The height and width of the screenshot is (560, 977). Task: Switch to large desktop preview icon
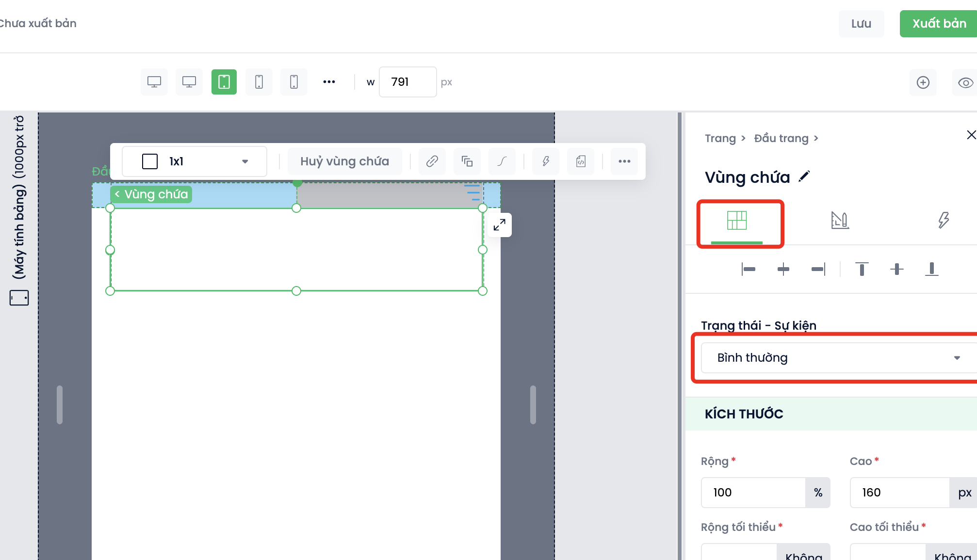[154, 82]
